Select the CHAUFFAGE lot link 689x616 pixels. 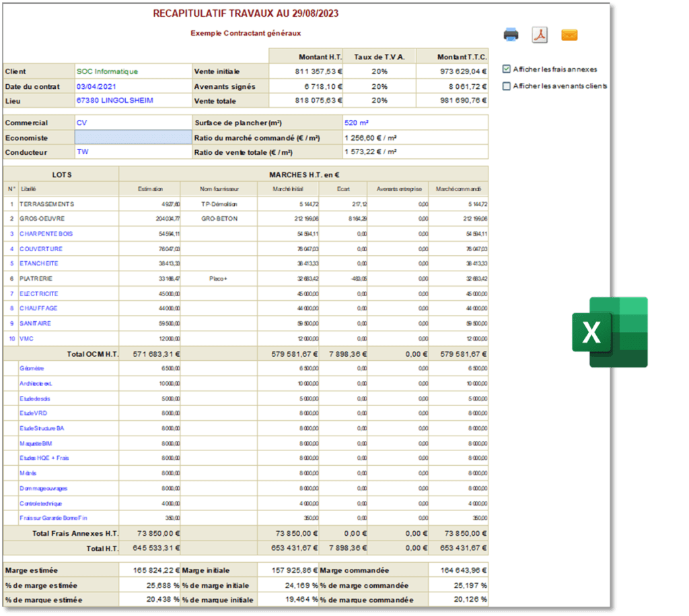[38, 308]
